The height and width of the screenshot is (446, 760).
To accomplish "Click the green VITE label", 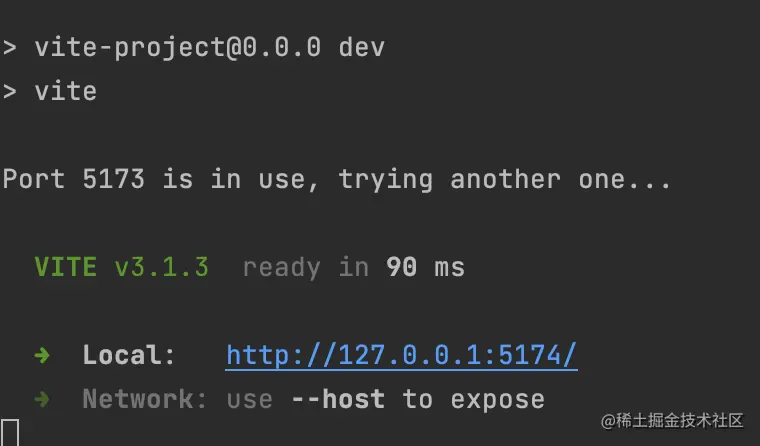I will tap(65, 267).
